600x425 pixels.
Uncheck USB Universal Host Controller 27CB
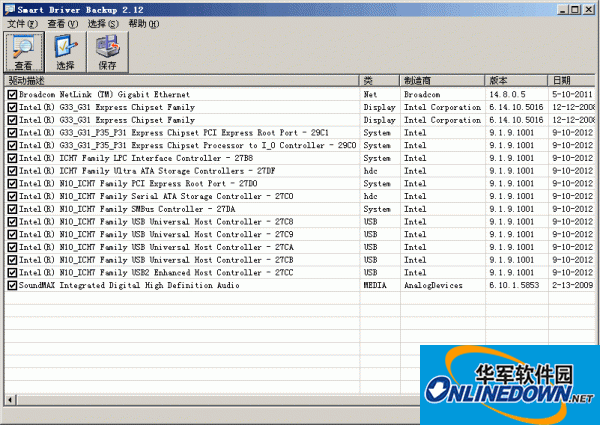coord(12,260)
